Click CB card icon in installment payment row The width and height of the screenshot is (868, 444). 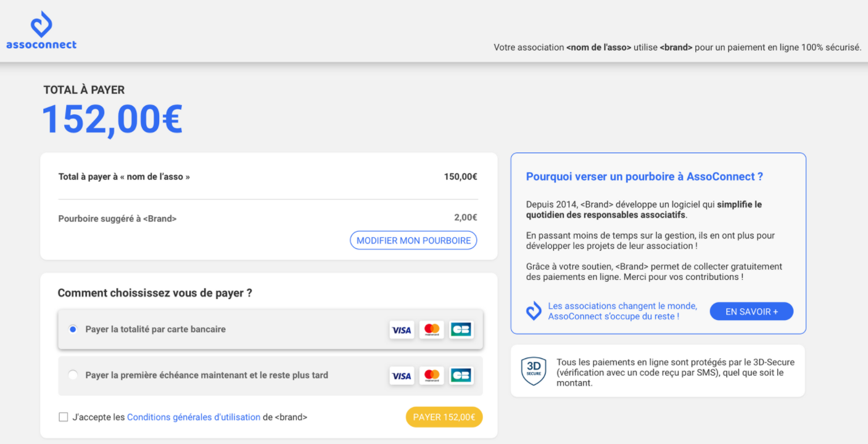pyautogui.click(x=461, y=375)
